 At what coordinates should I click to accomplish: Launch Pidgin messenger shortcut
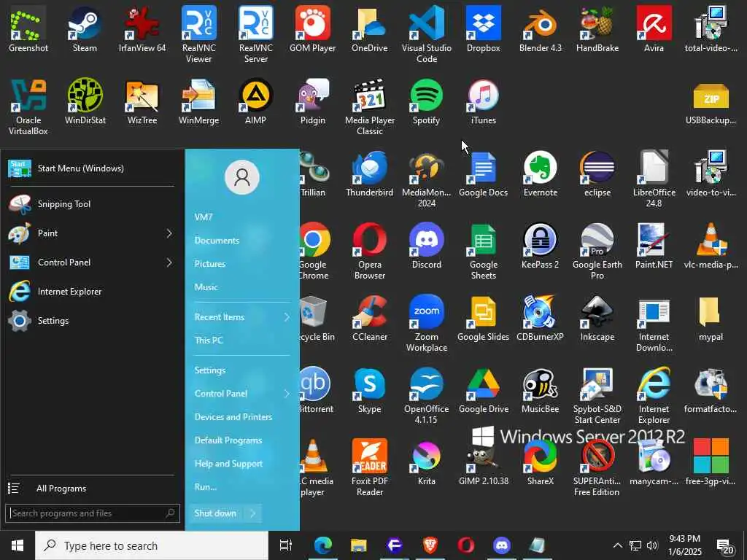coord(312,101)
